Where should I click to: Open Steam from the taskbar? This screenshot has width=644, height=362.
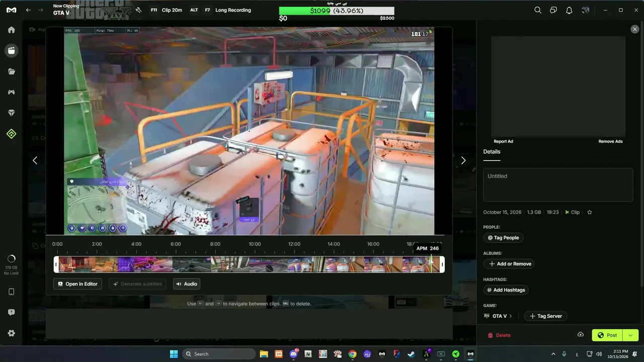point(412,354)
